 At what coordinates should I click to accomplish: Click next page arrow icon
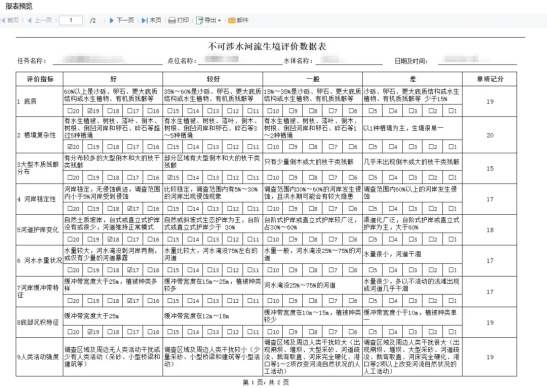[112, 20]
